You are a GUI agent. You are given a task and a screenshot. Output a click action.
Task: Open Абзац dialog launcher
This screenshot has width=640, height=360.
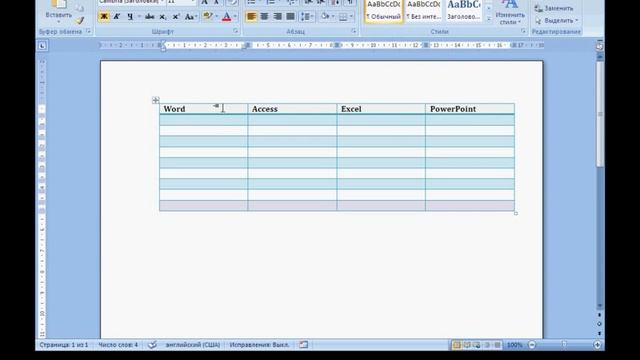[x=353, y=31]
